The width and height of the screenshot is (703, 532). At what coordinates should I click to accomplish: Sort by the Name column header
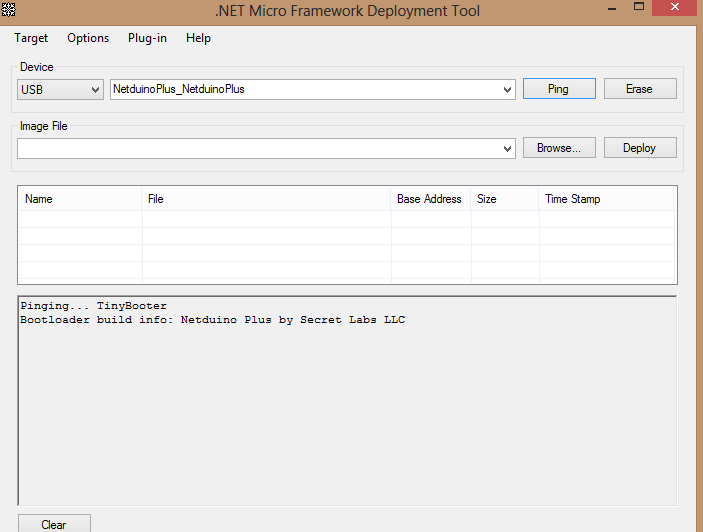point(80,199)
